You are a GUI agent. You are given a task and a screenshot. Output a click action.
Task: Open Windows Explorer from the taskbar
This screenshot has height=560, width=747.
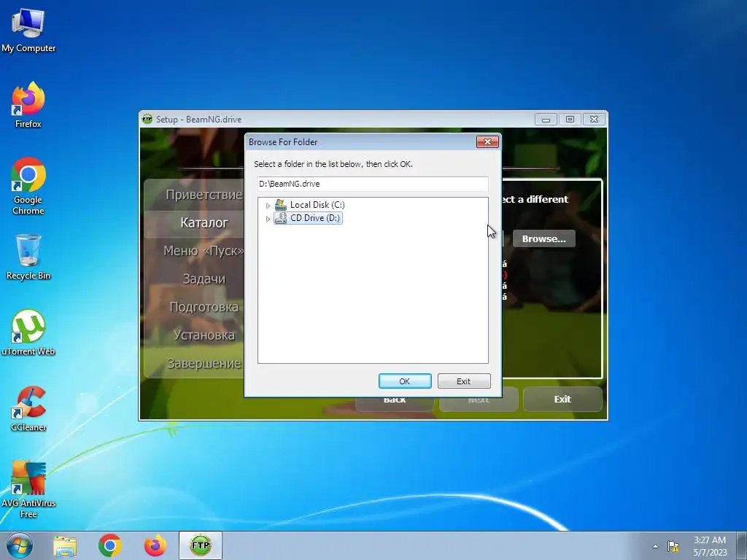[x=65, y=545]
